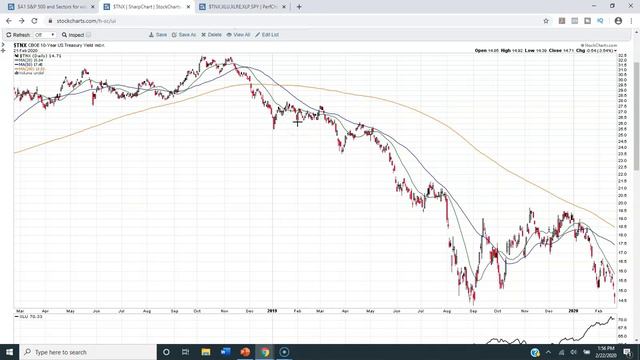The image size is (640, 360).
Task: Click the Chrome icon on the taskbar
Action: click(265, 352)
